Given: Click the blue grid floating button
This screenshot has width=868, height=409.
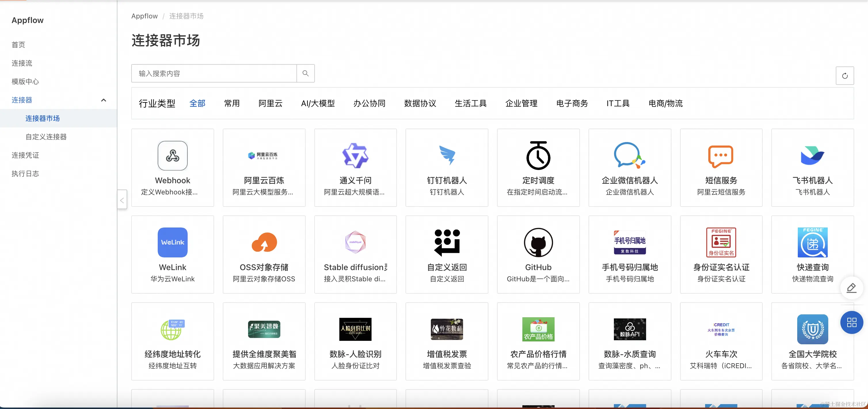Looking at the screenshot, I should click(x=852, y=322).
